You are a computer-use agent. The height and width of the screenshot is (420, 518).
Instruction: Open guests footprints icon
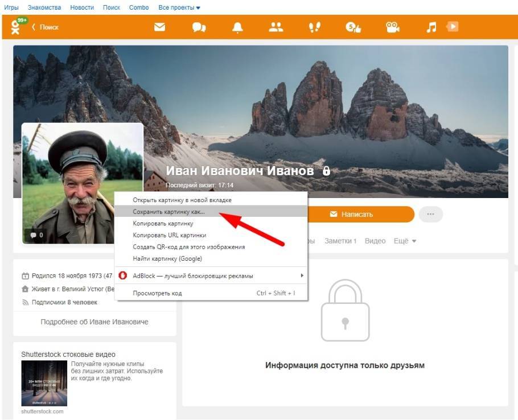(314, 27)
